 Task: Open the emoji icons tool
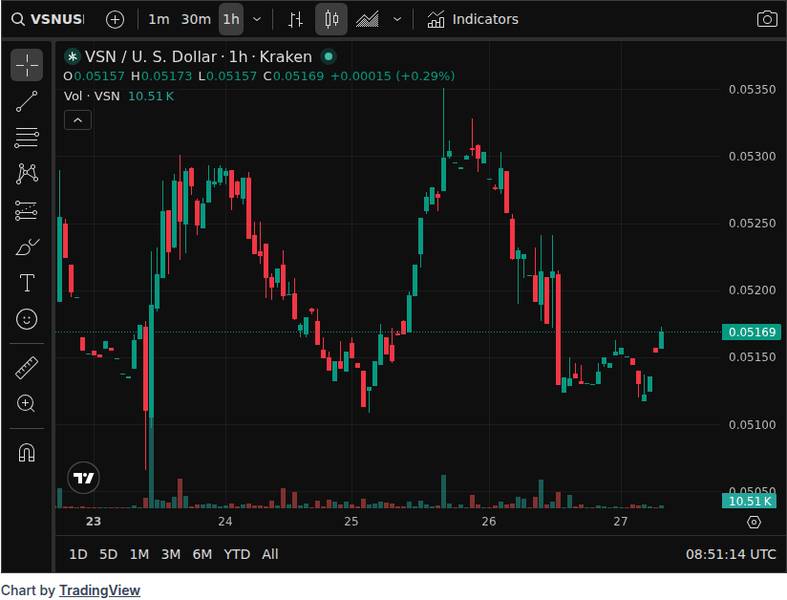pos(27,319)
